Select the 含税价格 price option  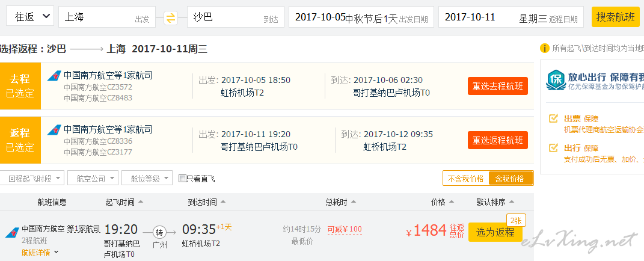coord(511,179)
